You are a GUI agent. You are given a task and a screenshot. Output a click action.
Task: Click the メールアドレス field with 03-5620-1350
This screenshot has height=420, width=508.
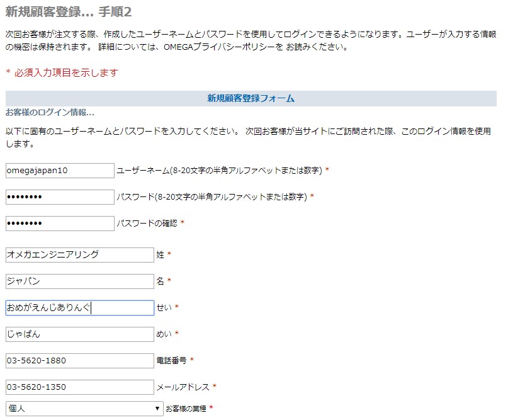point(80,387)
